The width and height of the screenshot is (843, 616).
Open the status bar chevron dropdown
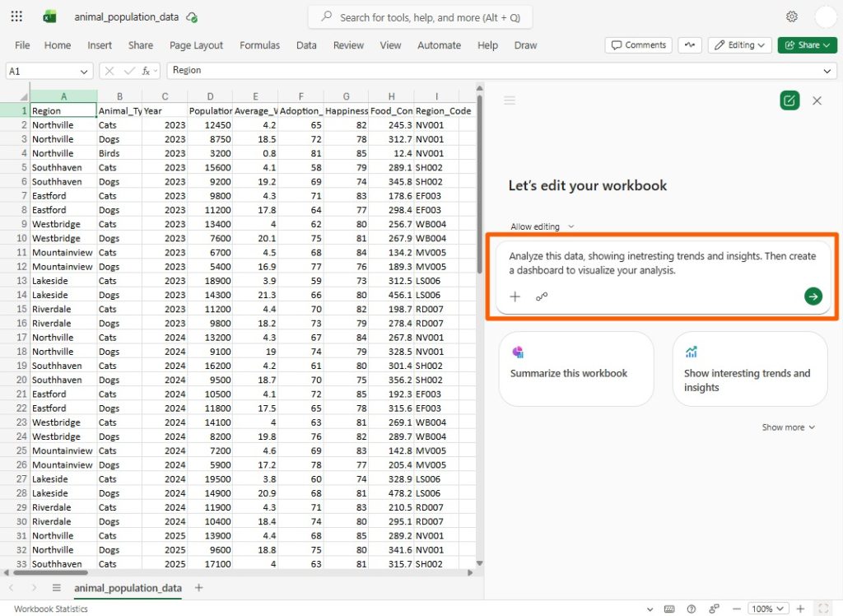650,609
